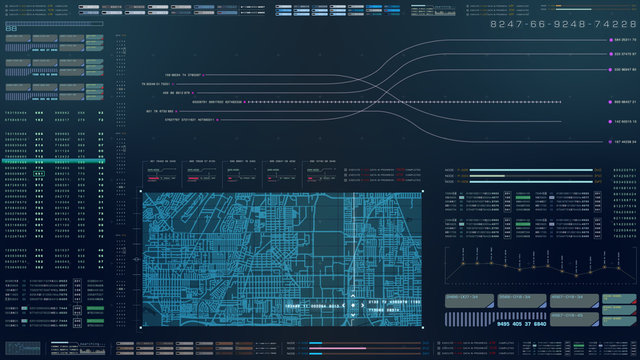Click the readout "9495 405 37 6840" at the bottom right
Screen dimensions: 640x360
(521, 324)
